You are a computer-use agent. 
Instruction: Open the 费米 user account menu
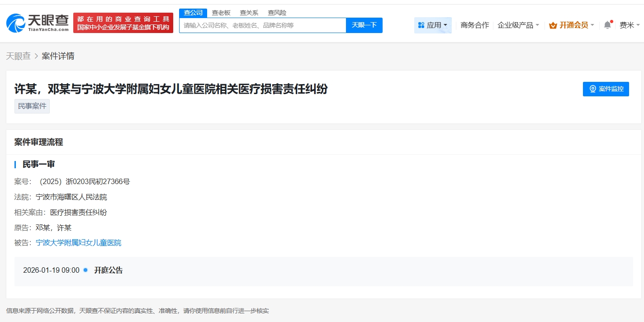(x=630, y=25)
